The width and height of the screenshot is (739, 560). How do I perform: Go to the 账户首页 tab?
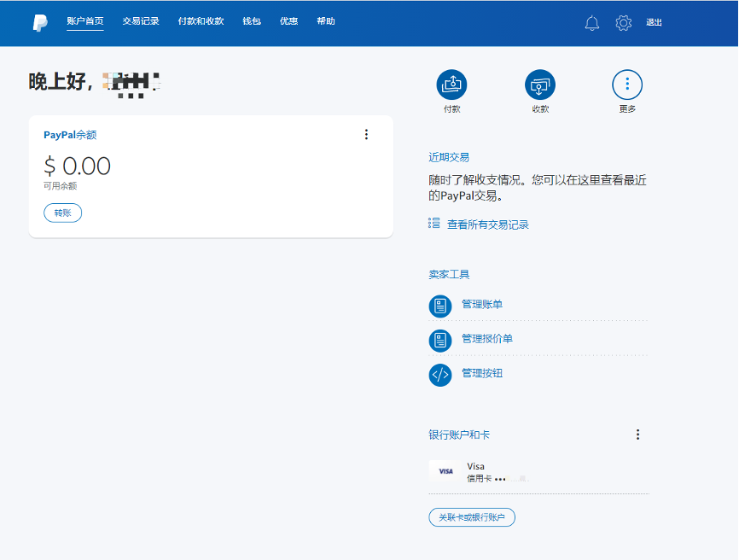coord(84,21)
